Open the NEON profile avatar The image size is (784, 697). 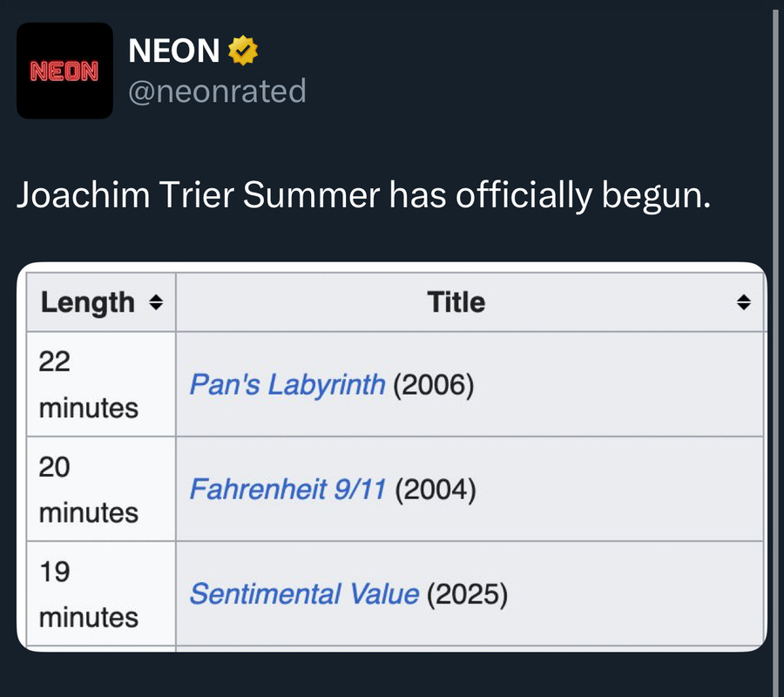64,71
